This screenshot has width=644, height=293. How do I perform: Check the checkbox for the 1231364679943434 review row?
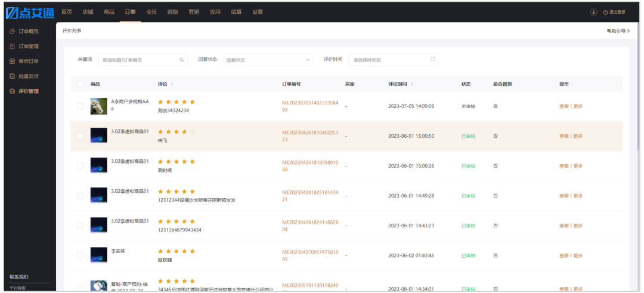80,226
